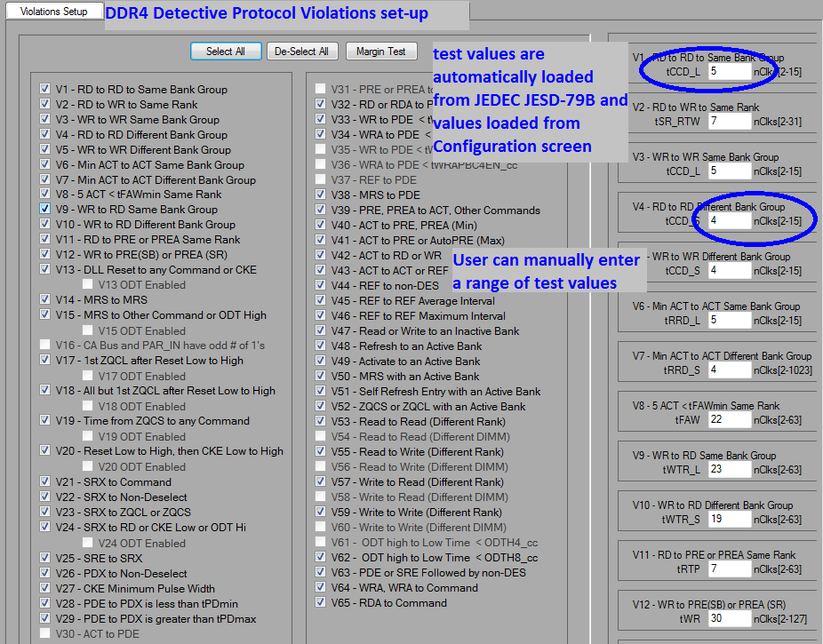Click the V10 tWTR_S value field

pyautogui.click(x=729, y=519)
